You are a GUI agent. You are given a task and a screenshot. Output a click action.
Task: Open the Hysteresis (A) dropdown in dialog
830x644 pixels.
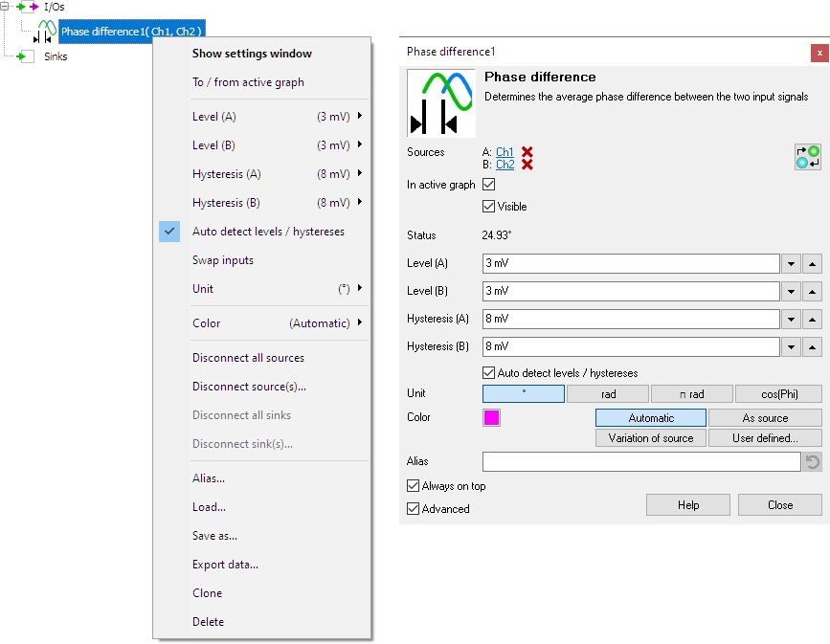click(792, 320)
